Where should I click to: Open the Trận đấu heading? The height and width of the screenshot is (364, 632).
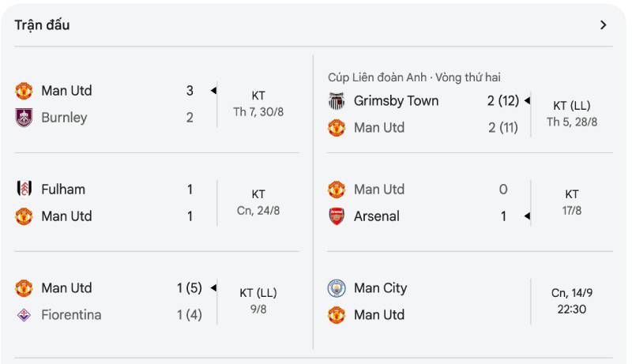point(42,25)
